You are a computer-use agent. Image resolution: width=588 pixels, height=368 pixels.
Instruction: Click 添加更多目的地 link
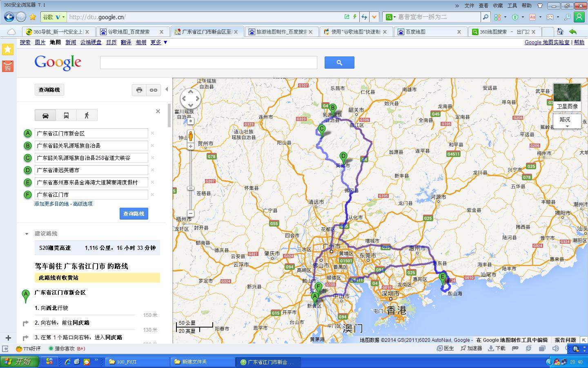pos(51,204)
